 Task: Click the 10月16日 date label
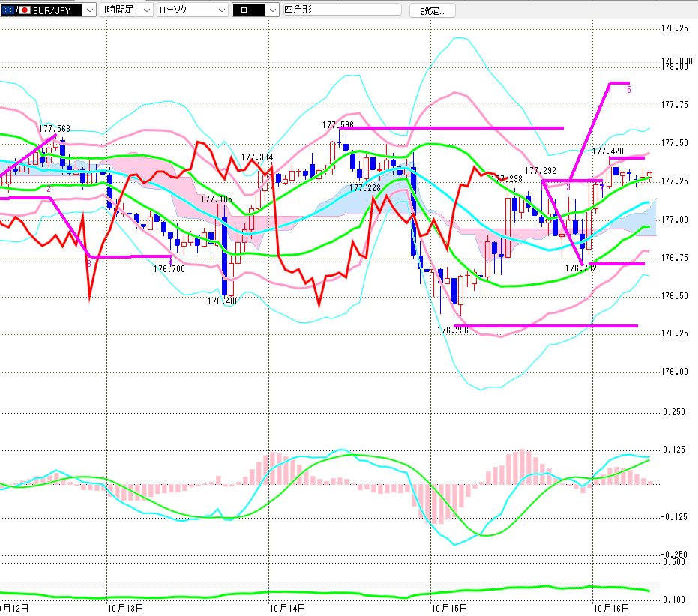point(612,608)
